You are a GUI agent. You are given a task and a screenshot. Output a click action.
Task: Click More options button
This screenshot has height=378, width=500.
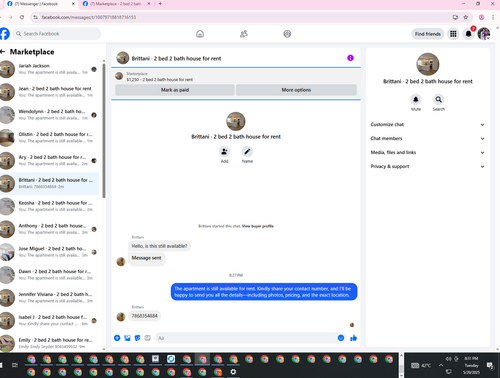tap(296, 90)
